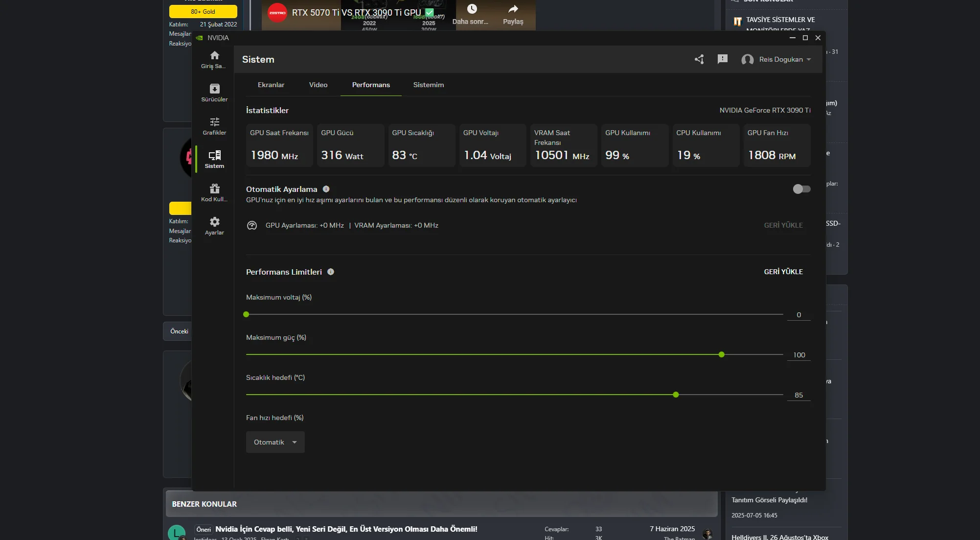980x540 pixels.
Task: Open Ayarlar gear icon in sidebar
Action: point(214,226)
